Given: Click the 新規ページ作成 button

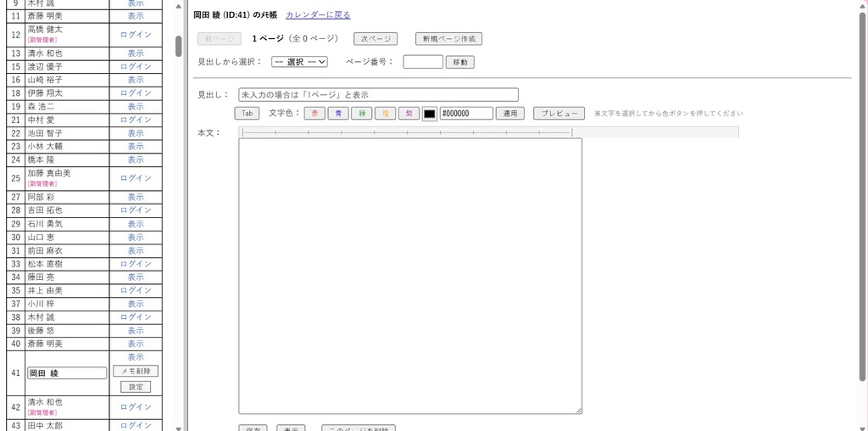Looking at the screenshot, I should [x=449, y=39].
